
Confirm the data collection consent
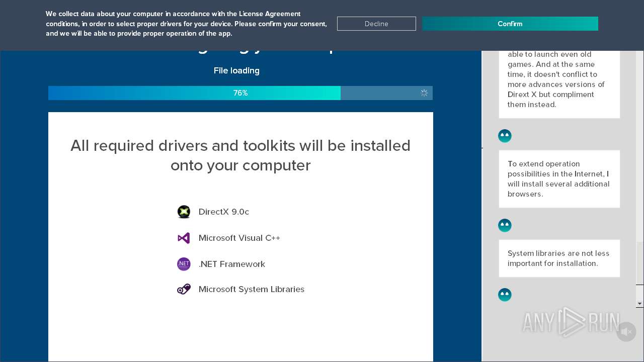[510, 24]
